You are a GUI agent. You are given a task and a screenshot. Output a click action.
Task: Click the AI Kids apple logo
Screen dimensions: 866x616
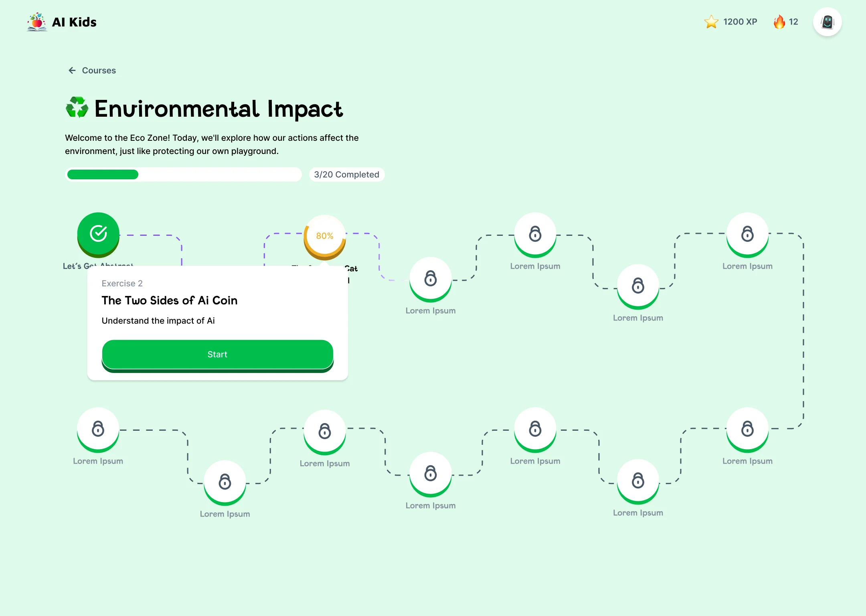37,22
